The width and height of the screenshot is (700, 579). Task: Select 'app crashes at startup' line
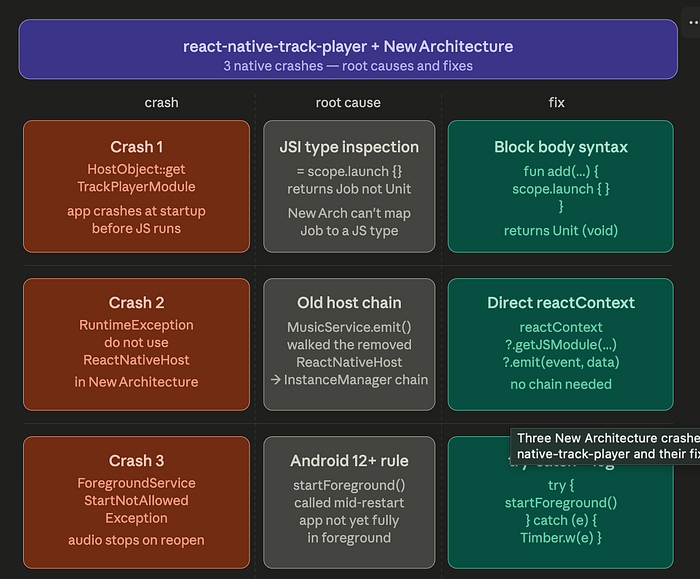click(136, 211)
